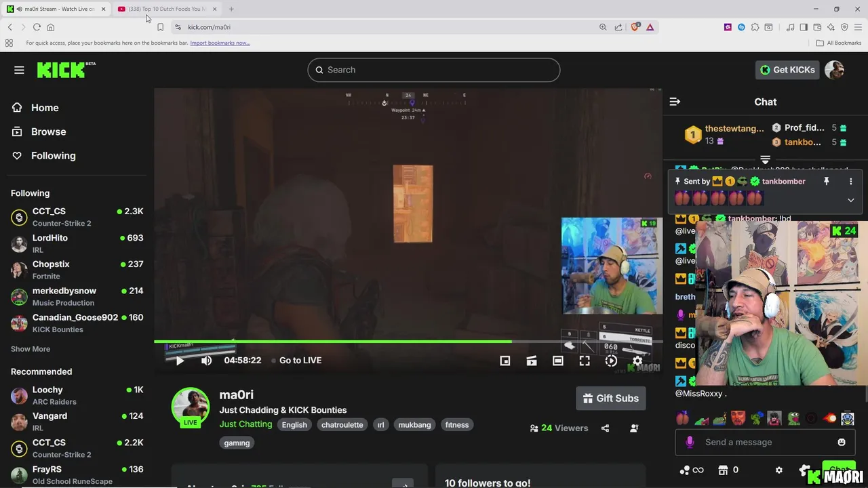Select the irl tag
Image resolution: width=868 pixels, height=488 pixels.
coord(380,425)
